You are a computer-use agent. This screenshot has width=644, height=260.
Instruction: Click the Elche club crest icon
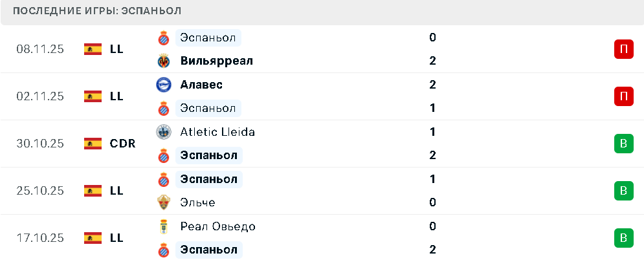point(164,202)
